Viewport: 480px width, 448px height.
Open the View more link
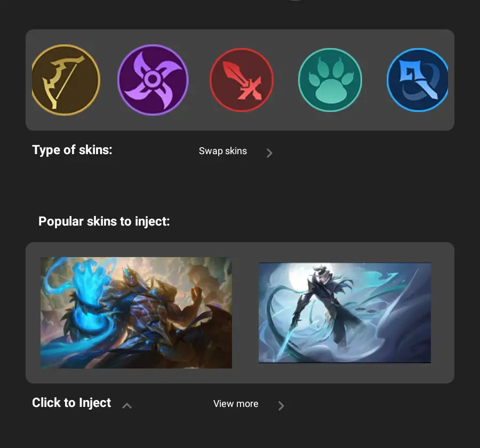(x=236, y=404)
